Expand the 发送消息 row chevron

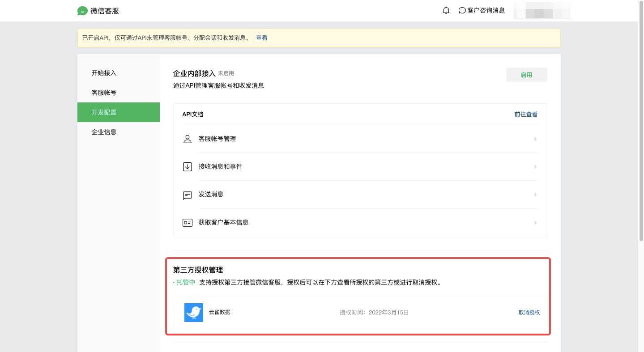(535, 195)
